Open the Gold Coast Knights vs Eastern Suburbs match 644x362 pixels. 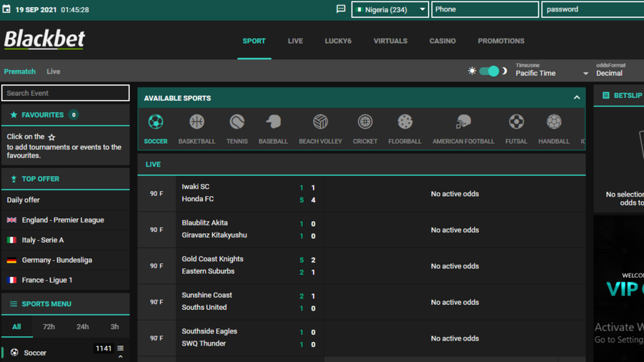(362, 266)
